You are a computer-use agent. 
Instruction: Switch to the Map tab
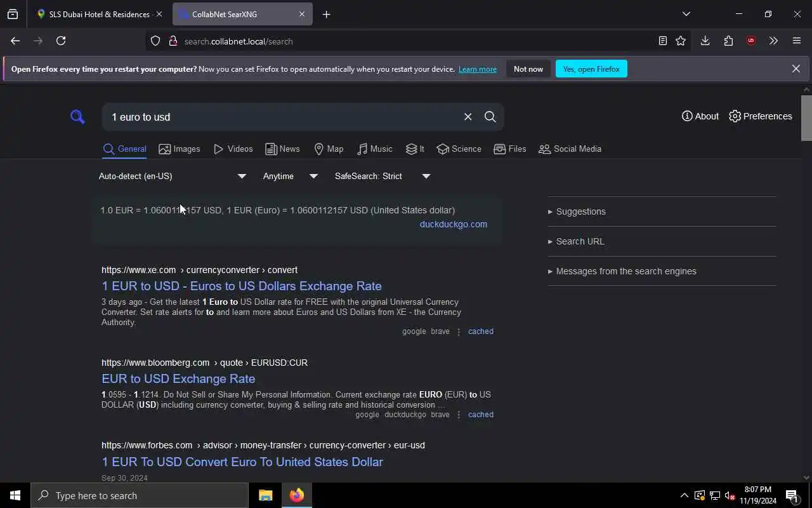[329, 149]
